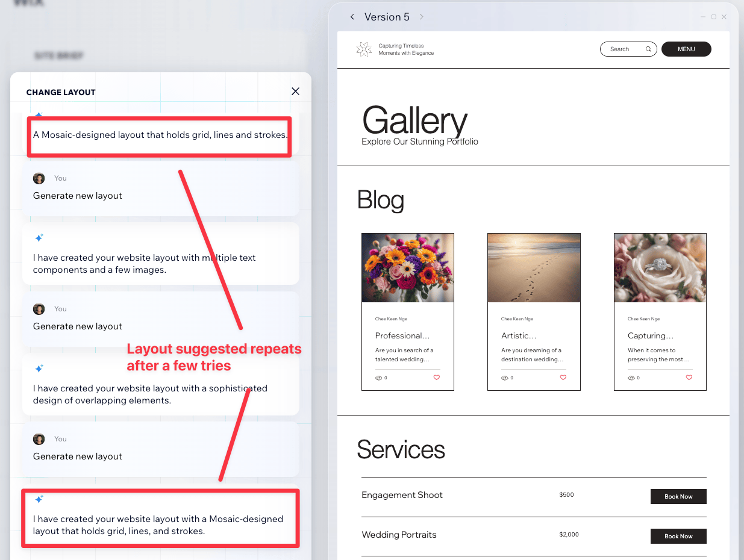Click the forward chevron next to Version 5
This screenshot has height=560, width=744.
[x=421, y=17]
